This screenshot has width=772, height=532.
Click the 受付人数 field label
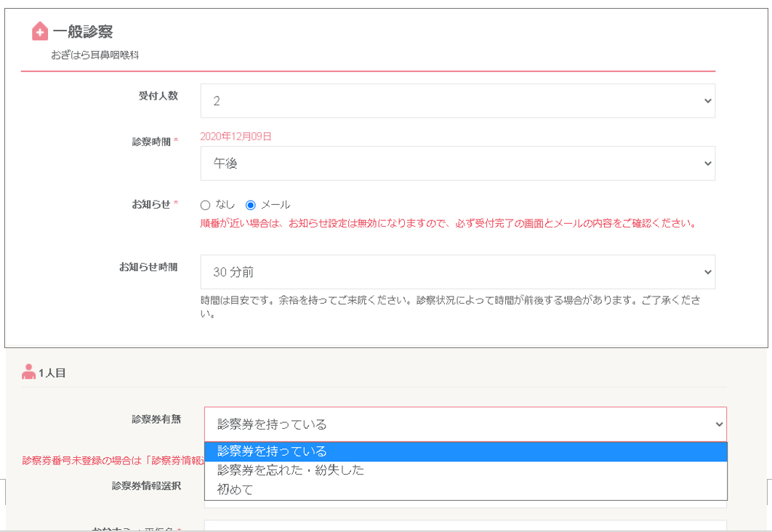coord(158,96)
